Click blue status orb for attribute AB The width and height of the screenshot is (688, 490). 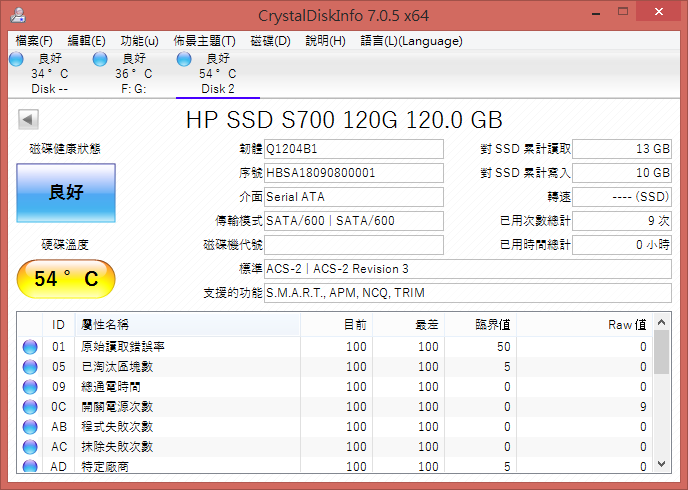pyautogui.click(x=30, y=426)
